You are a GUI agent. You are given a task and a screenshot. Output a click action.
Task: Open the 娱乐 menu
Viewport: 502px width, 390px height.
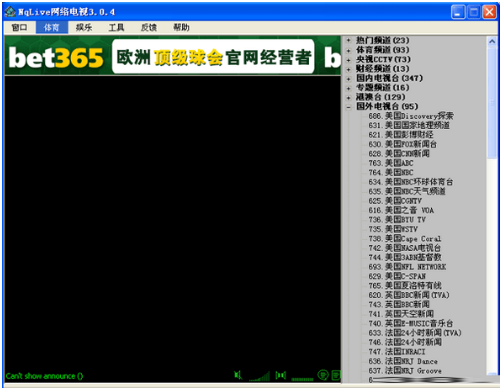(84, 27)
